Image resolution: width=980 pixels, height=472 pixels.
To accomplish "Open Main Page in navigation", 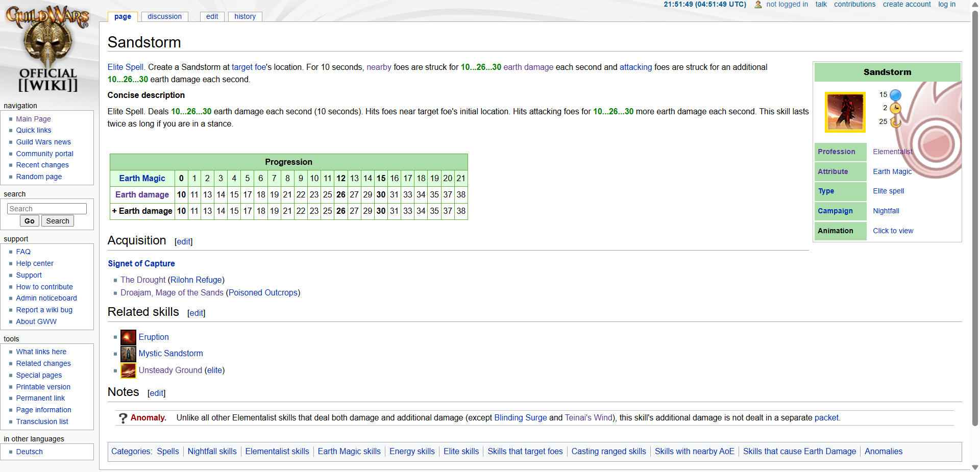I will tap(33, 119).
